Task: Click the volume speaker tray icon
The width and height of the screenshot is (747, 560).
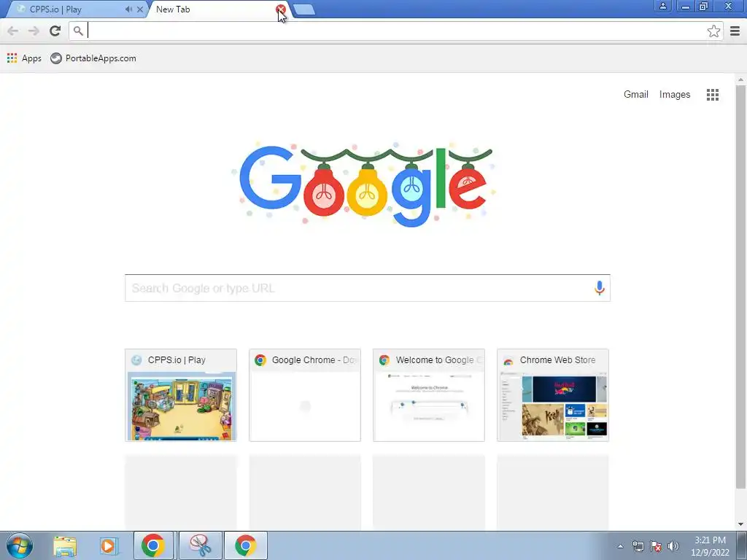Action: click(673, 546)
